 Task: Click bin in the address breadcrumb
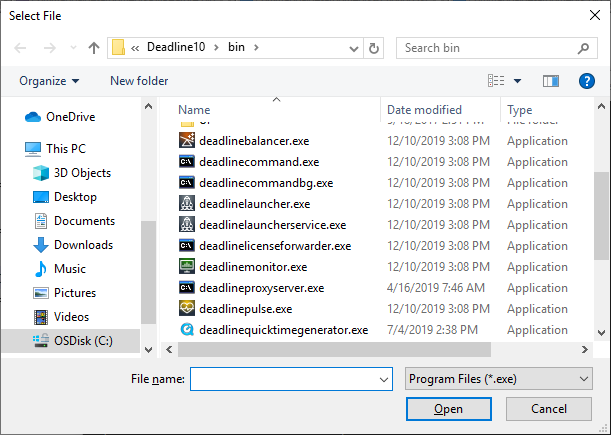pos(236,47)
